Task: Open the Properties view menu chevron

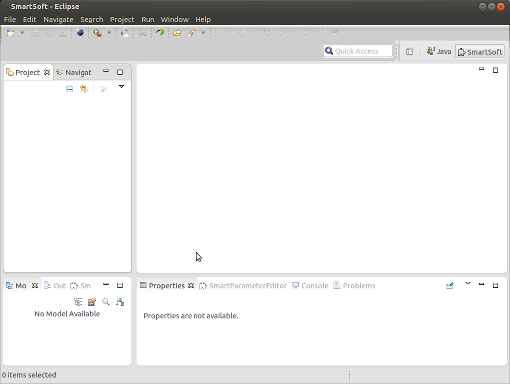Action: tap(468, 284)
